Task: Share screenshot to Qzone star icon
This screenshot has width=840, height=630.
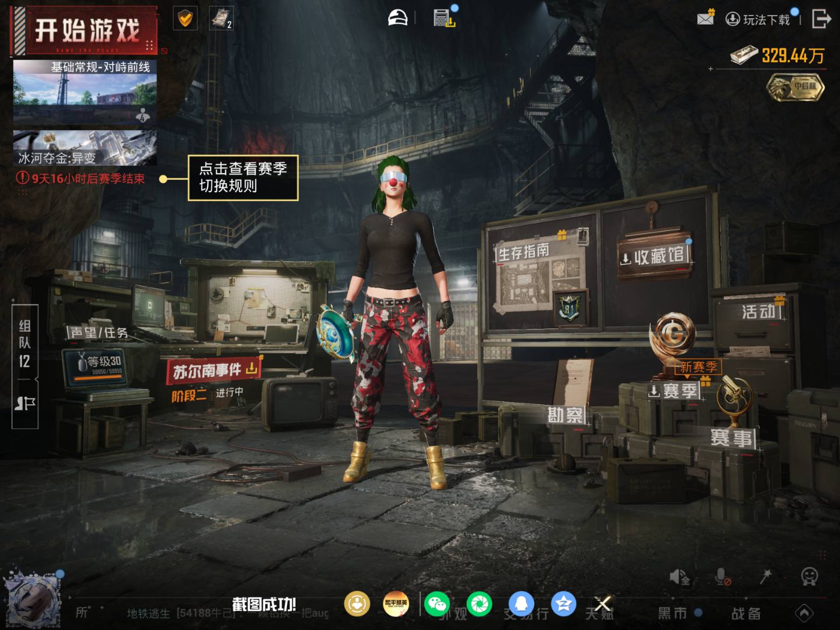Action: click(x=563, y=604)
